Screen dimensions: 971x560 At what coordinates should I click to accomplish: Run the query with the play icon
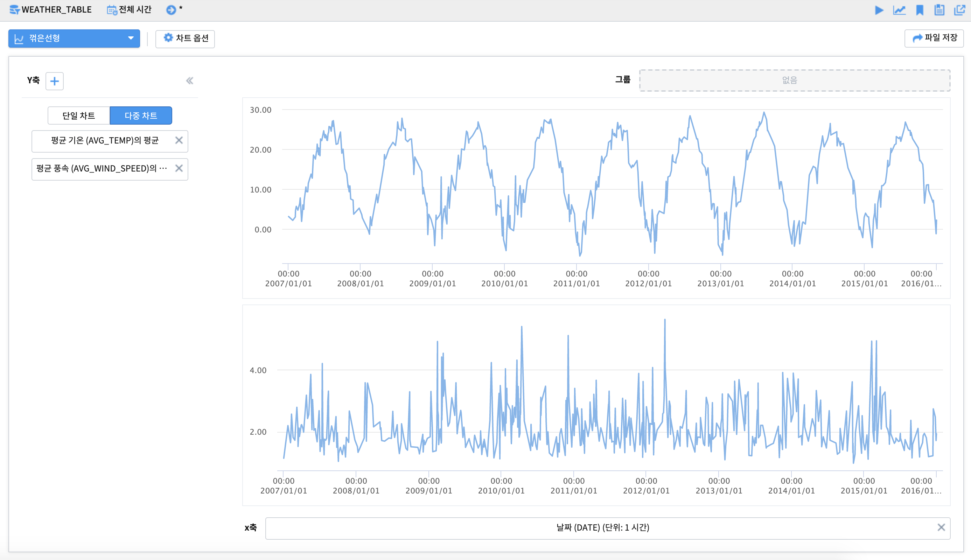tap(879, 10)
